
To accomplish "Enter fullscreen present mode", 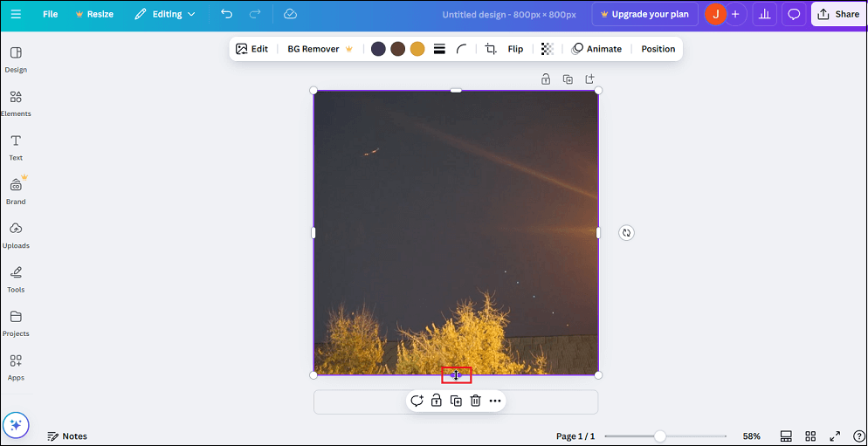I will point(836,436).
